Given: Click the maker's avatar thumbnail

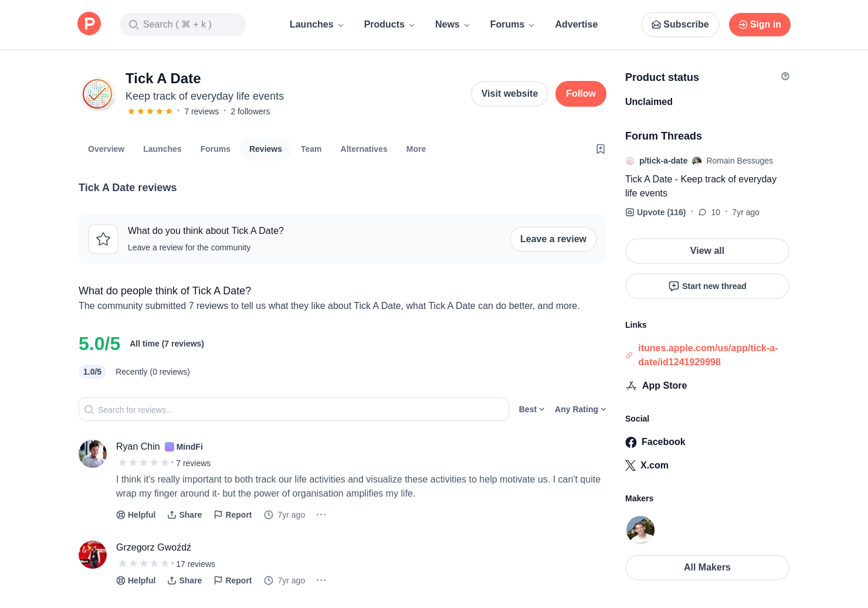Looking at the screenshot, I should [x=640, y=530].
